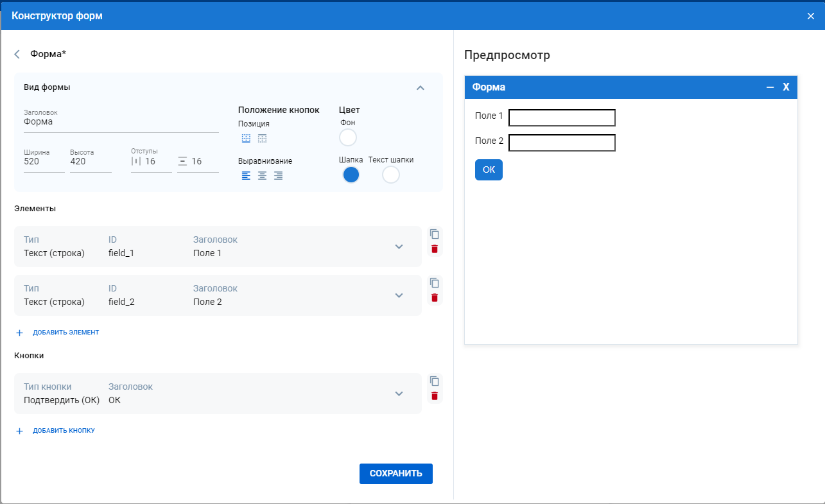Open the Шапка blue color swatch

[x=351, y=175]
